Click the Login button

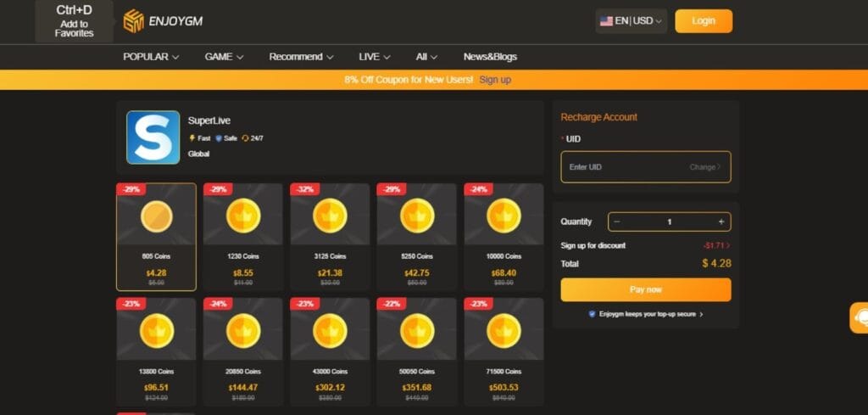(703, 21)
